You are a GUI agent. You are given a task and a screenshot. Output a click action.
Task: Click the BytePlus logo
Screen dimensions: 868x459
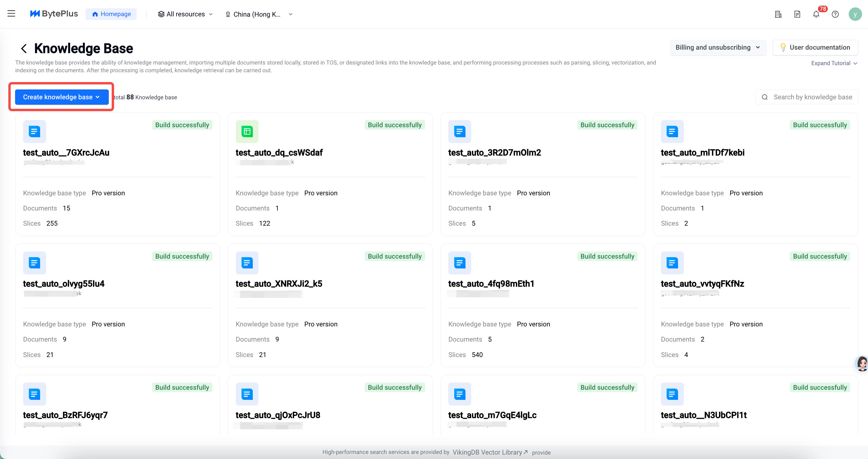54,14
